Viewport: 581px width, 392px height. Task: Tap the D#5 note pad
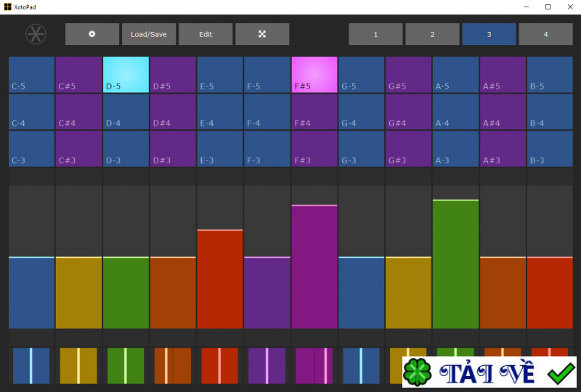[173, 75]
